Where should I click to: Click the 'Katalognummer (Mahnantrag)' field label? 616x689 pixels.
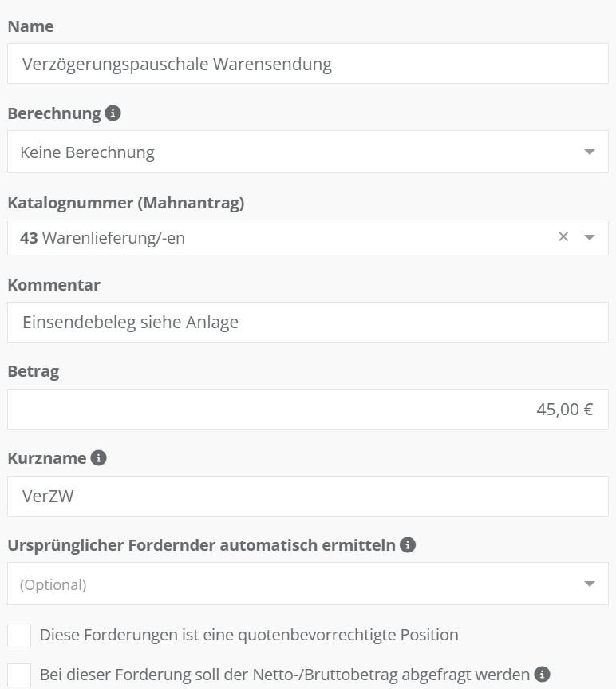coord(126,203)
